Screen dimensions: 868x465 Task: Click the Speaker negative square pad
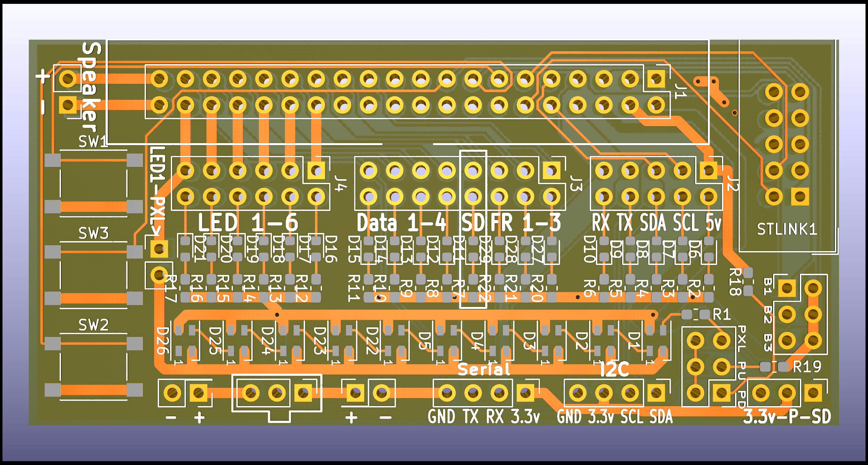point(68,105)
